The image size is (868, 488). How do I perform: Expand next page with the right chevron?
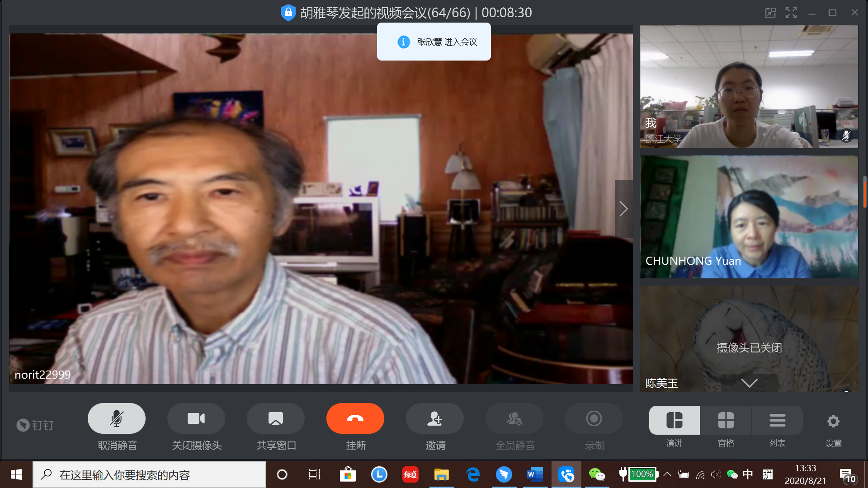click(623, 209)
